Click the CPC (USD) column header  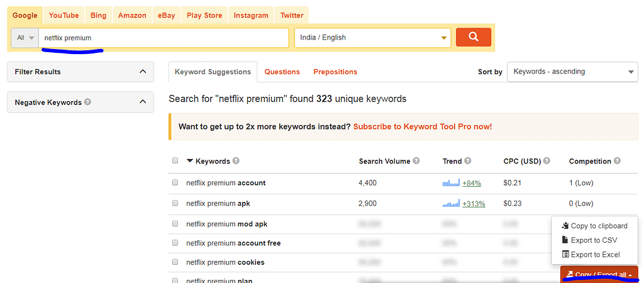pos(523,161)
